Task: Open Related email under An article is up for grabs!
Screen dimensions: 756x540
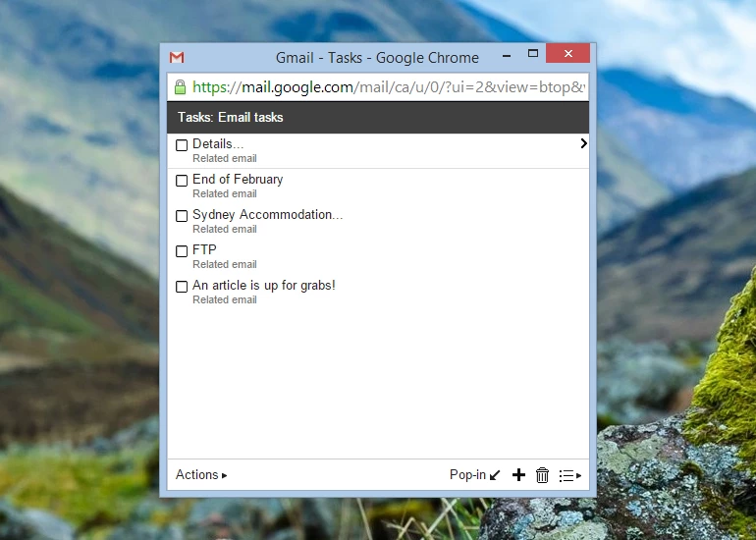Action: [225, 299]
